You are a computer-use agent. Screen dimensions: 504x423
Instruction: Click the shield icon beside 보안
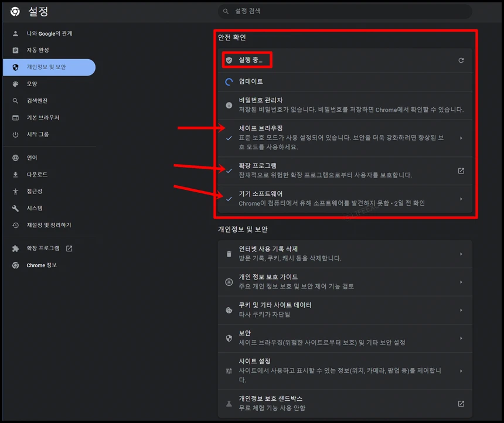tap(229, 338)
